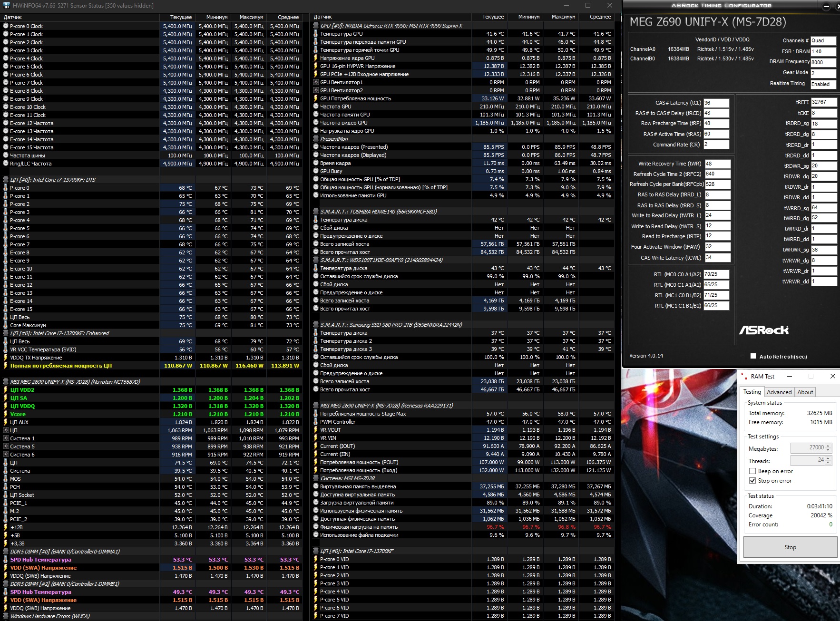
Task: Click the CAS# Latency (tCL) value field
Action: pos(716,103)
